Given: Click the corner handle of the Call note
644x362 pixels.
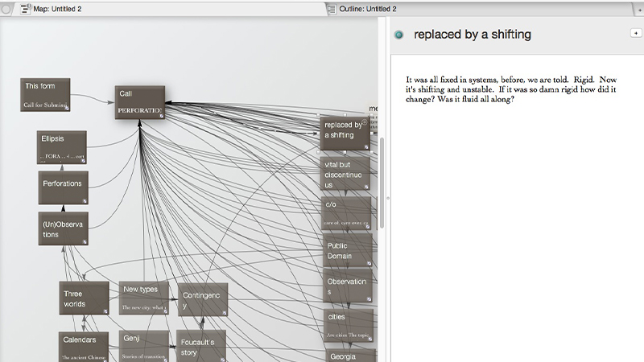Looking at the screenshot, I should [x=161, y=117].
